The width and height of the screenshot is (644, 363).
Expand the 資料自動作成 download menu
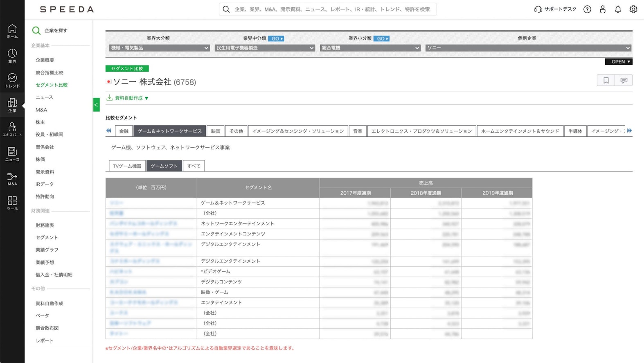[x=128, y=98]
